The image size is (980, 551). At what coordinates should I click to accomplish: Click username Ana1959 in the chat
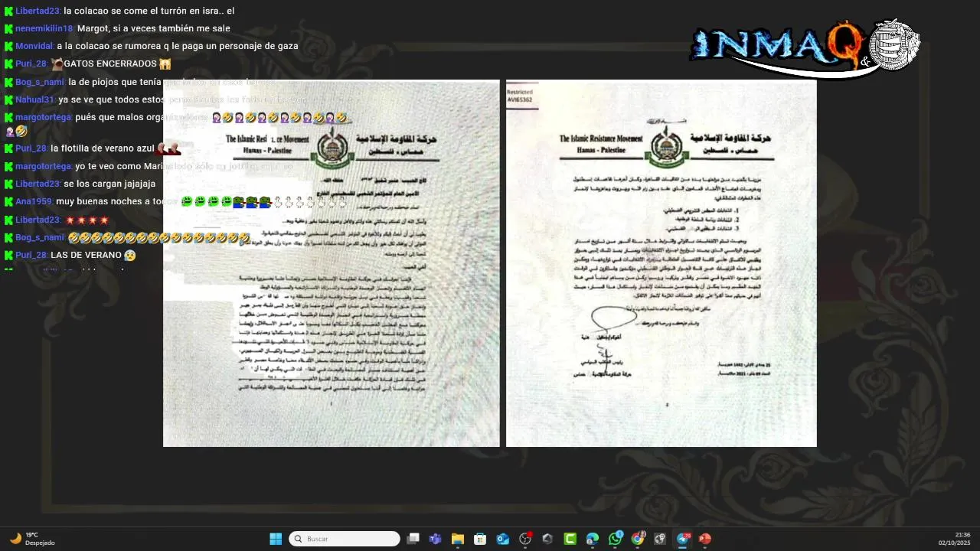tap(34, 201)
